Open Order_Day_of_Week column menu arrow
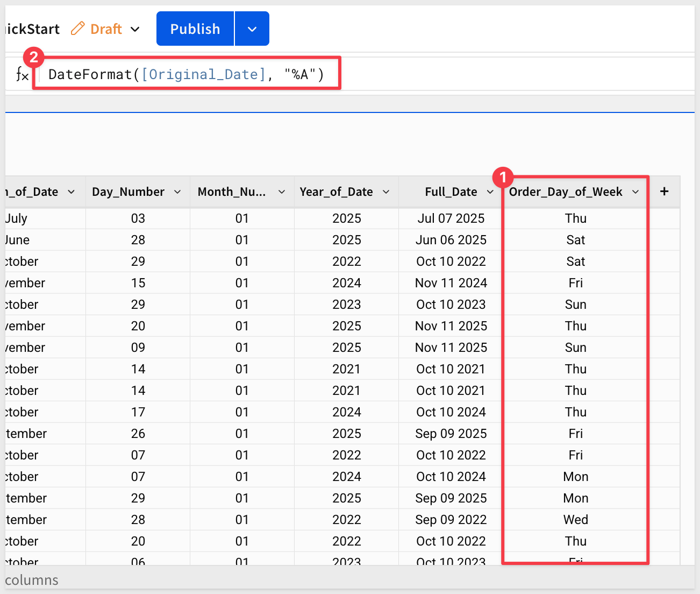 coord(635,192)
